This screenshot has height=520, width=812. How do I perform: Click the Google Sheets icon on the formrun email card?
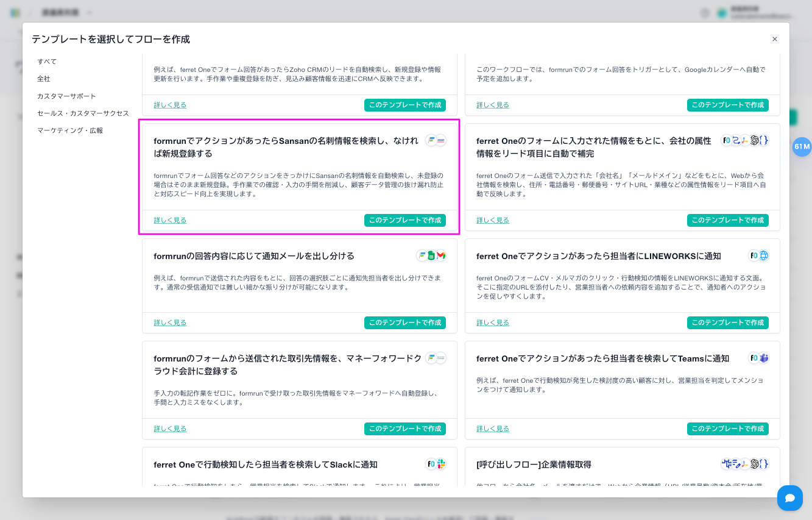431,256
